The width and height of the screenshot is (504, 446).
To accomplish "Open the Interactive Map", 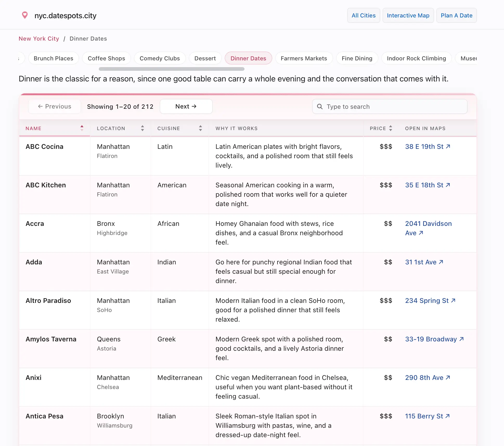I will pos(408,15).
